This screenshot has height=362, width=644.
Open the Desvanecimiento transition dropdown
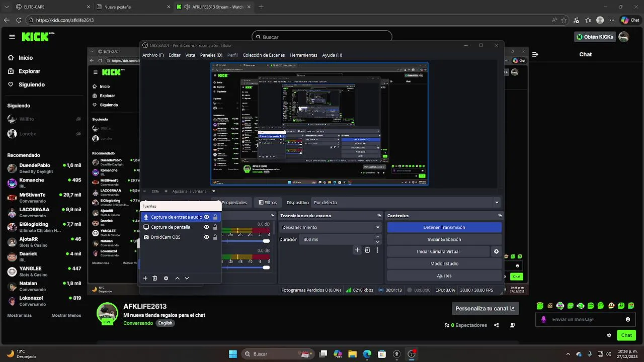331,227
